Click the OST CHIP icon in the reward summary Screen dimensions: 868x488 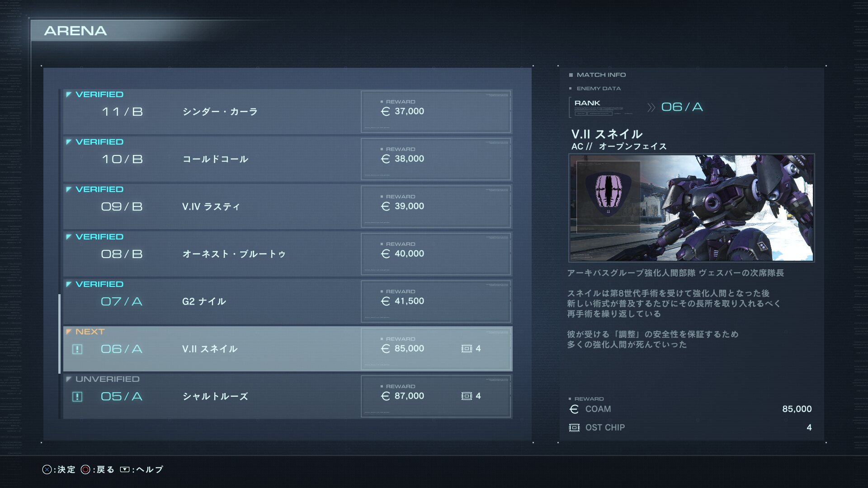pos(574,427)
